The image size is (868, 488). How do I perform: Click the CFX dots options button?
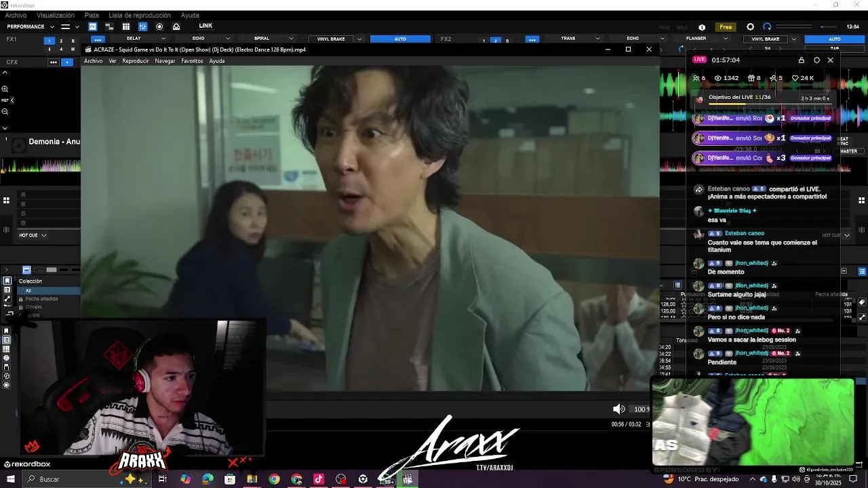tap(53, 62)
